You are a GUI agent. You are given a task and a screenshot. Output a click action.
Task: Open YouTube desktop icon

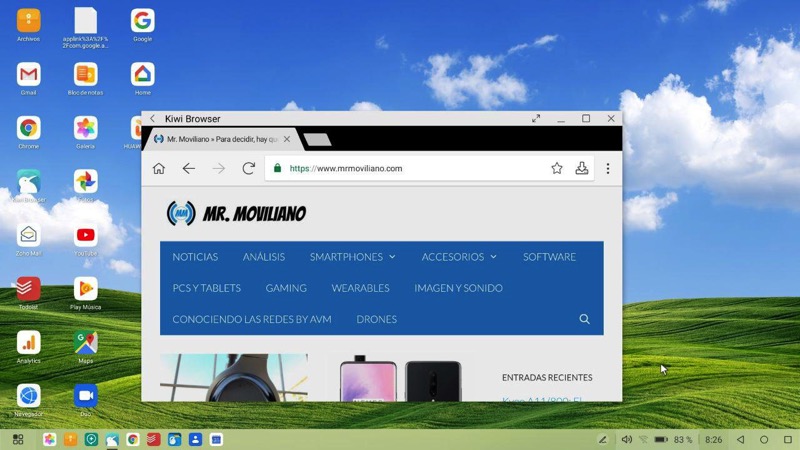click(x=85, y=235)
